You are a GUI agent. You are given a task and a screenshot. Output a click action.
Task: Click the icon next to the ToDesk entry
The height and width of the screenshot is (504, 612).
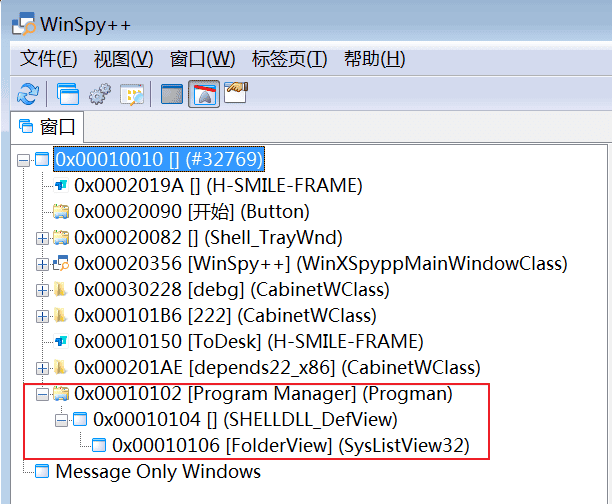pyautogui.click(x=61, y=342)
